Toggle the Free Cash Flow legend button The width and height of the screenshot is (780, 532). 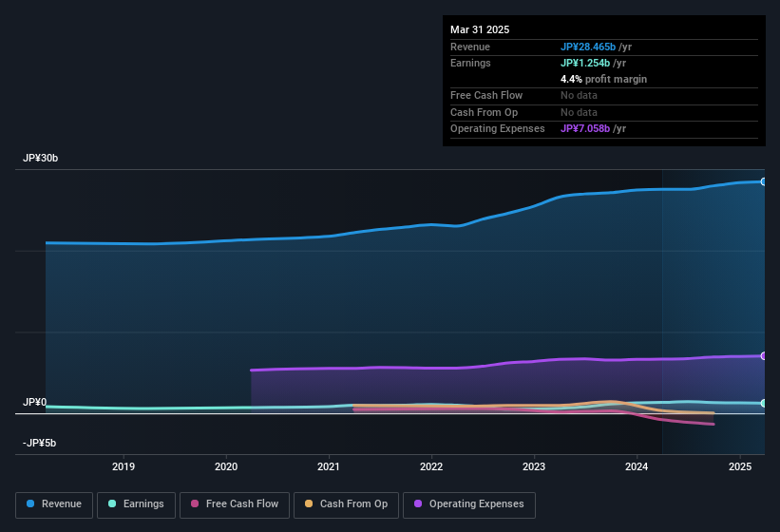click(235, 504)
